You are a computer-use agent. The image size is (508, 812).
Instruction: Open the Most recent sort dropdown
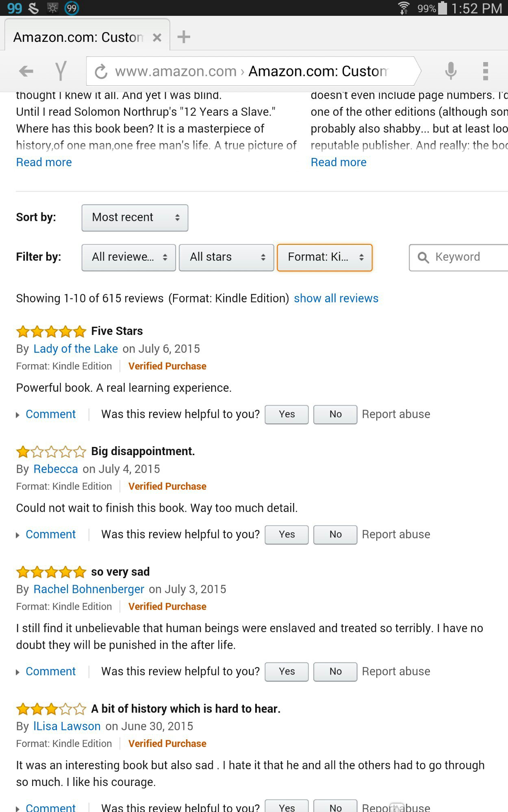pyautogui.click(x=135, y=218)
